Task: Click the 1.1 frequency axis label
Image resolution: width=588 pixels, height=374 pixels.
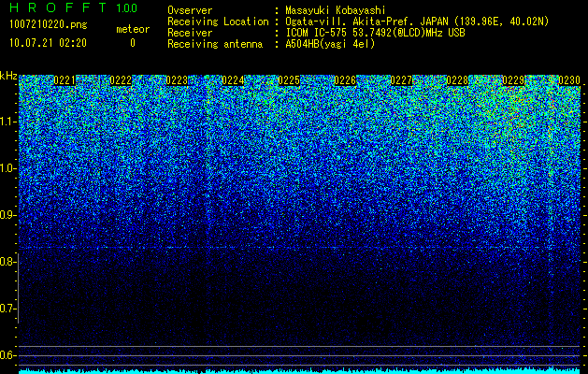Action: pos(8,122)
